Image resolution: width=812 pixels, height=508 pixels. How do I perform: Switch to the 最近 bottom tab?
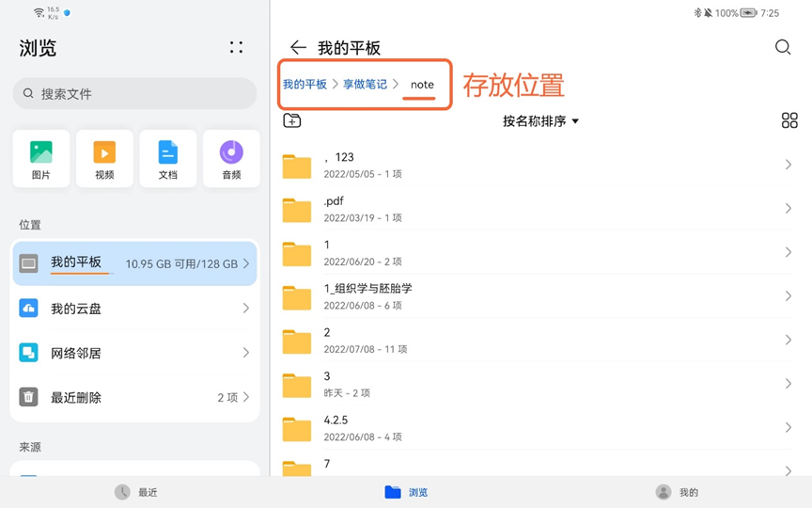(x=136, y=492)
